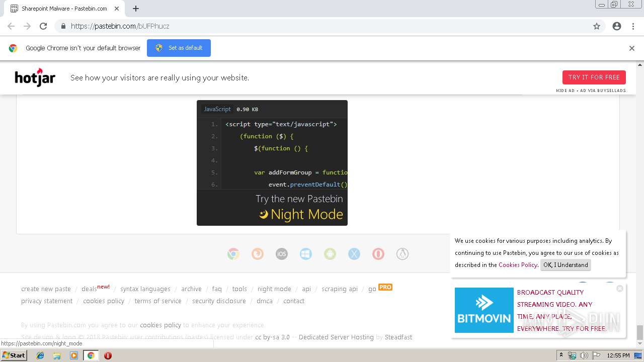Open the Opera extension icon

[378, 254]
